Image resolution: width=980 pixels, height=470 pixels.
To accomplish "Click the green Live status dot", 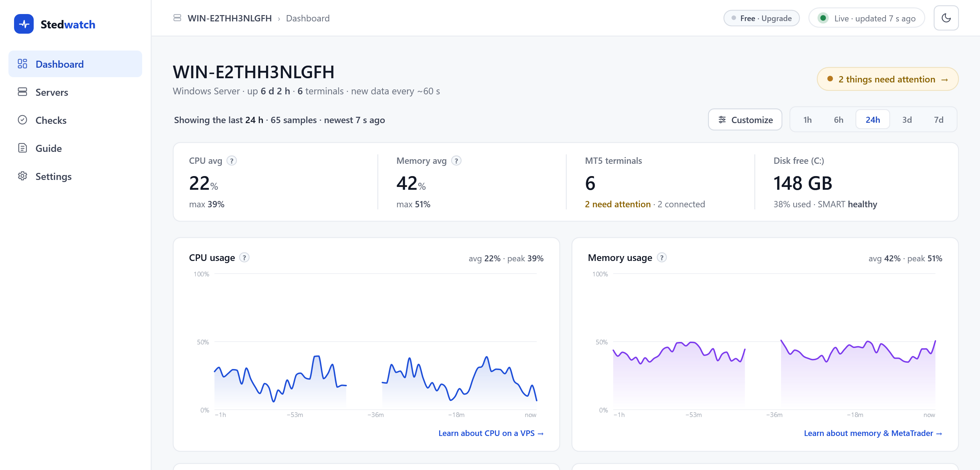I will pyautogui.click(x=823, y=18).
